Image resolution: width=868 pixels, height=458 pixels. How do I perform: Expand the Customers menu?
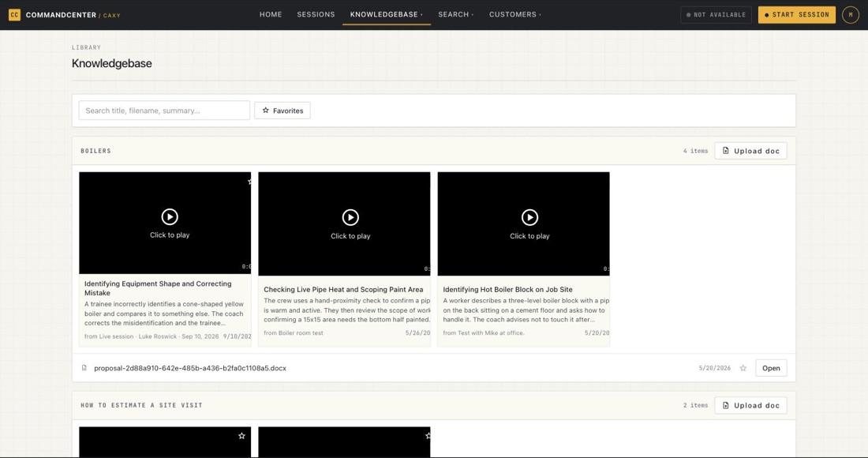(x=514, y=14)
